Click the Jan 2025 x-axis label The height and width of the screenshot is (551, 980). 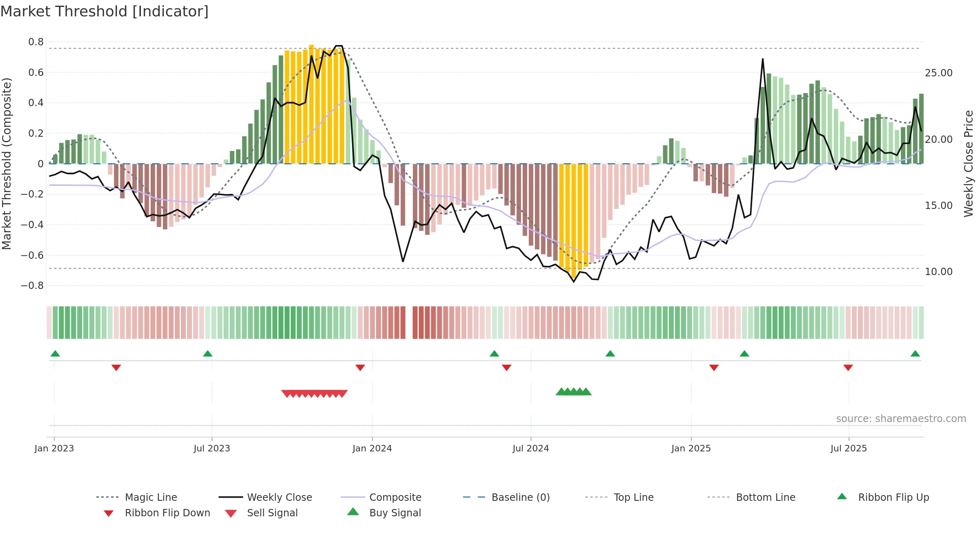(x=691, y=448)
